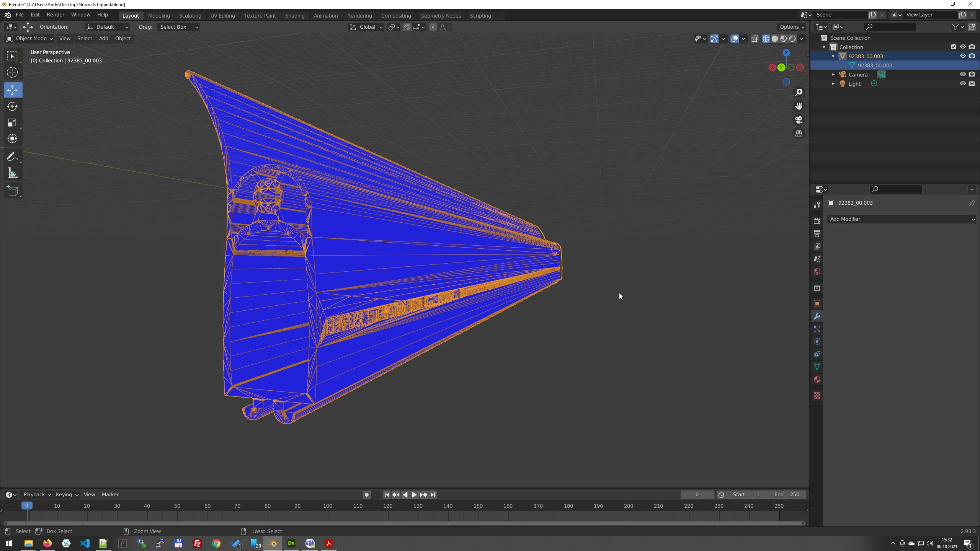
Task: Switch to rendered viewport shading
Action: [x=792, y=39]
